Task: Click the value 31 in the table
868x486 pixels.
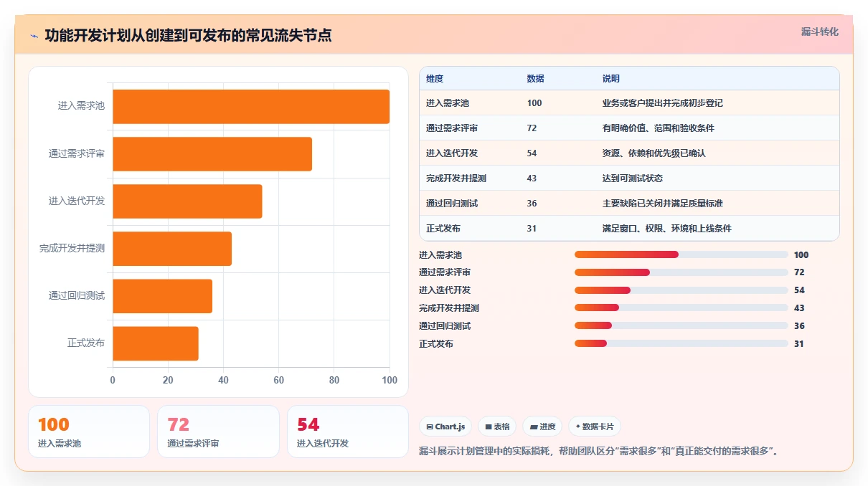Action: click(x=532, y=229)
